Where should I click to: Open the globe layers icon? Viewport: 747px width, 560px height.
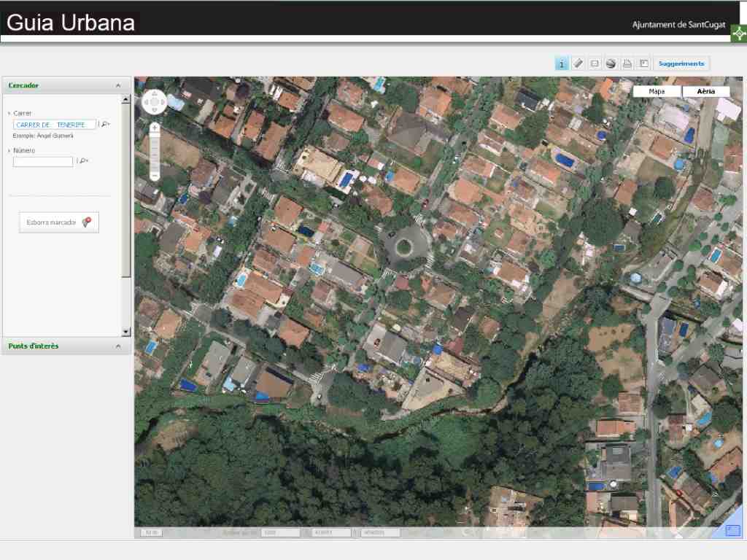(x=611, y=63)
